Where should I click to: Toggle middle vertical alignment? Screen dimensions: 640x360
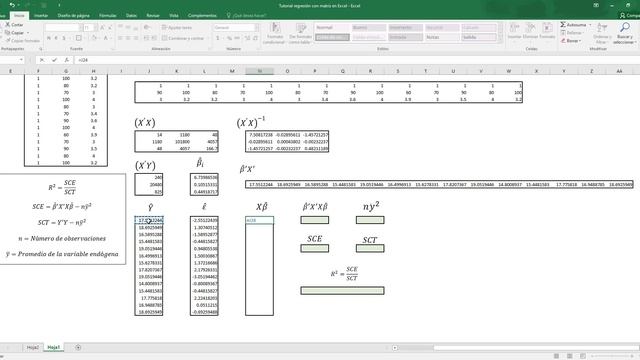coord(128,27)
